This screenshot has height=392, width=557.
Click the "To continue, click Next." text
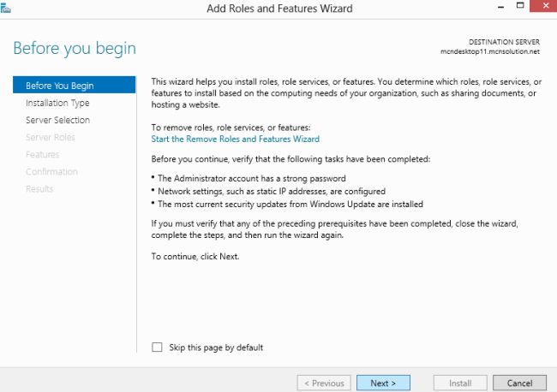point(196,256)
